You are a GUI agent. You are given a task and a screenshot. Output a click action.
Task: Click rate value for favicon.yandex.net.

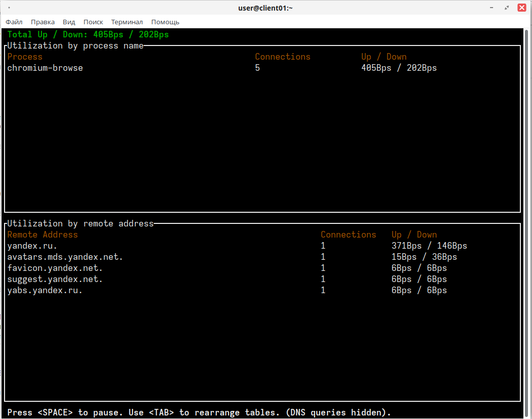(x=419, y=268)
